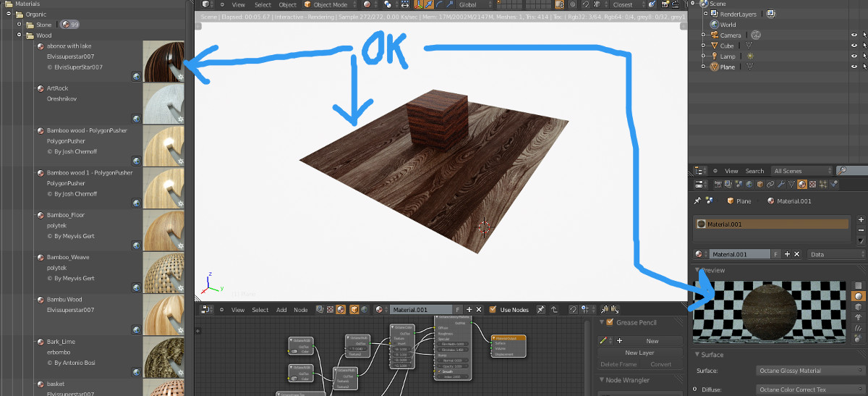
Task: Open the material properties tab icon
Action: point(801,185)
